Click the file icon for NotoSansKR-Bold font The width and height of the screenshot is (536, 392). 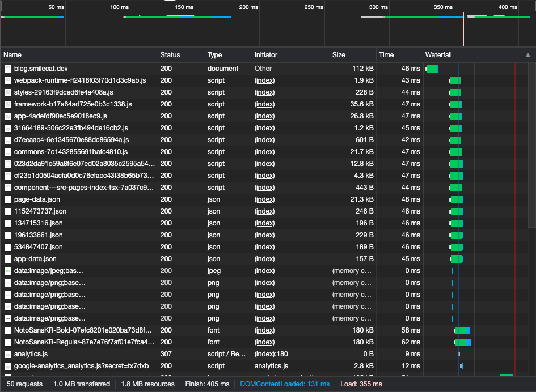tap(8, 330)
